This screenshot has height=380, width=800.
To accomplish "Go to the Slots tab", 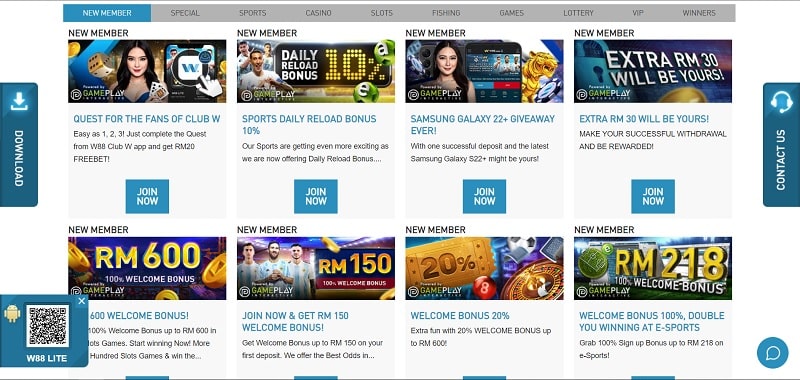I will tap(382, 13).
